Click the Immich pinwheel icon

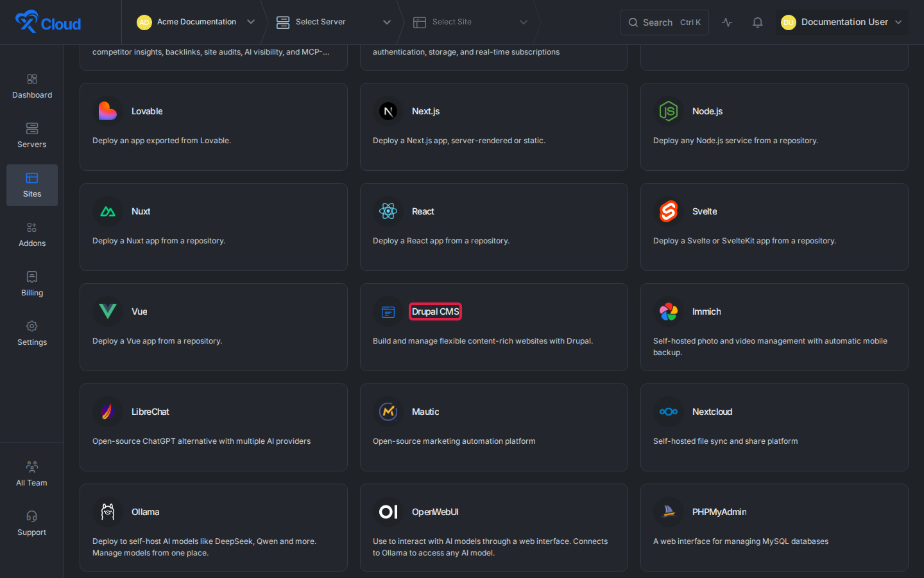click(669, 311)
